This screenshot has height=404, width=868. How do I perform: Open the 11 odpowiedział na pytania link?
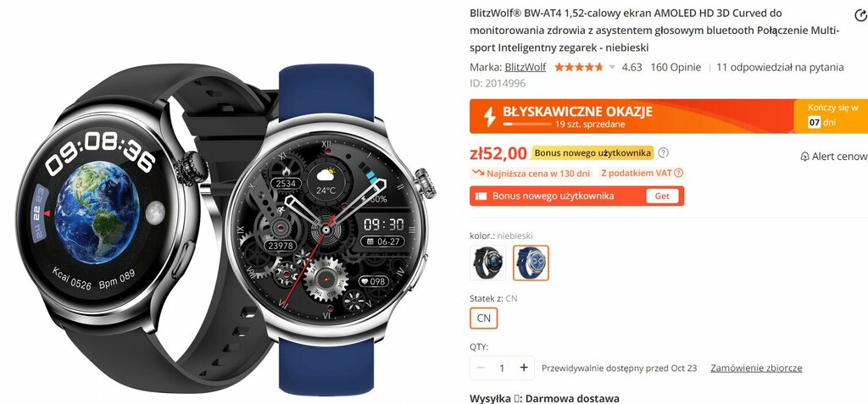[780, 68]
